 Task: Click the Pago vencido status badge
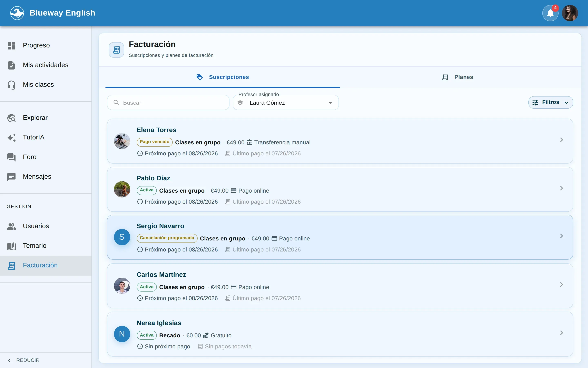pos(155,142)
